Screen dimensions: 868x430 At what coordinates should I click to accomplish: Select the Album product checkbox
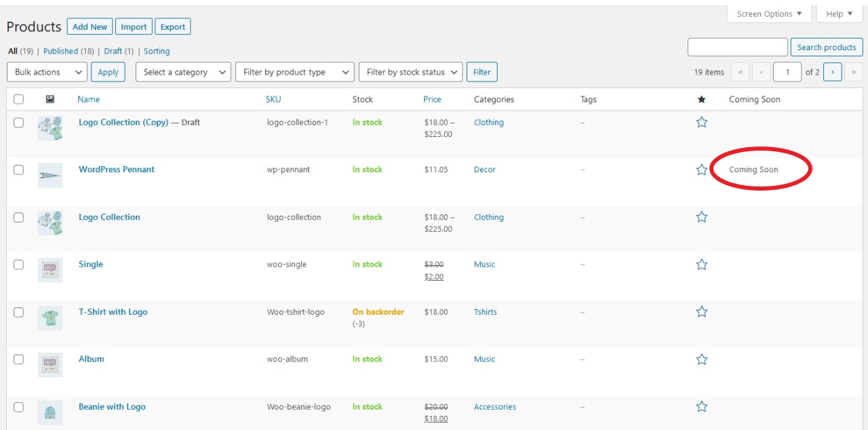(18, 360)
